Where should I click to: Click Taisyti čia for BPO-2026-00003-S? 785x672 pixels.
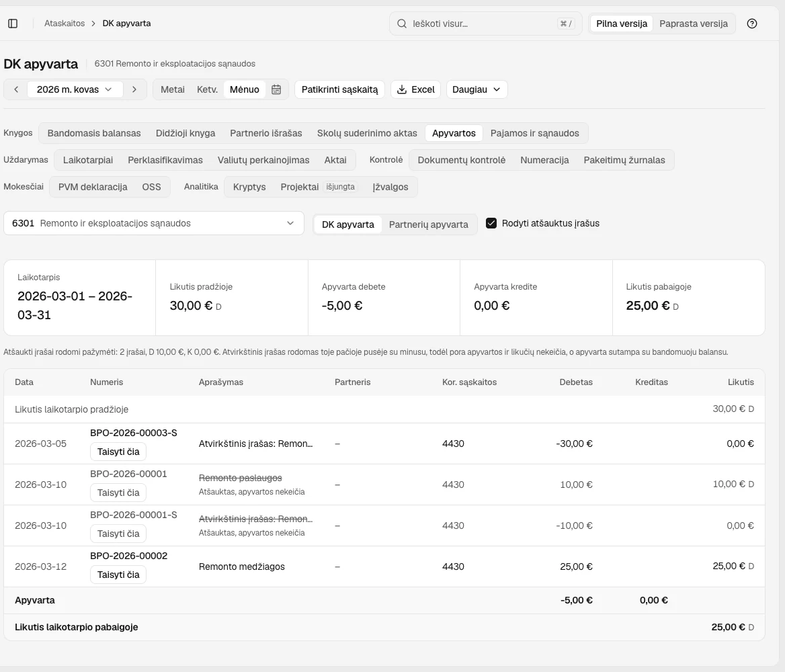[118, 452]
